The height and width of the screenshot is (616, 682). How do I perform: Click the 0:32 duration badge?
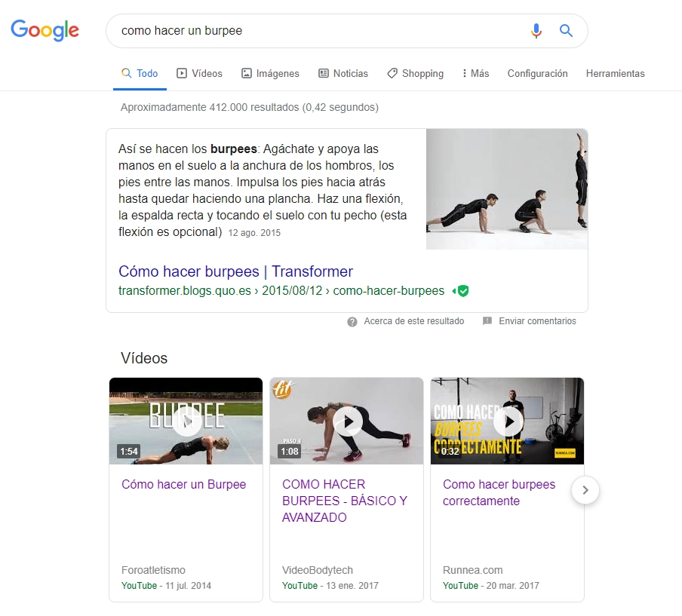tap(450, 451)
